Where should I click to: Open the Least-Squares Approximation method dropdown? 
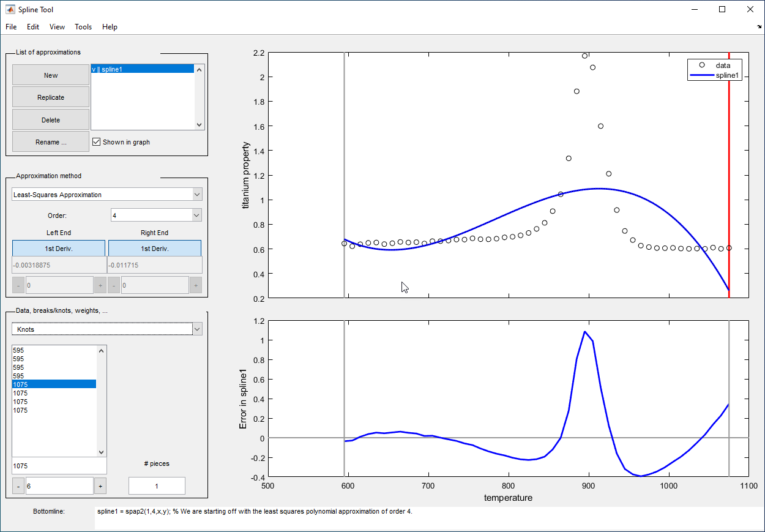point(107,195)
